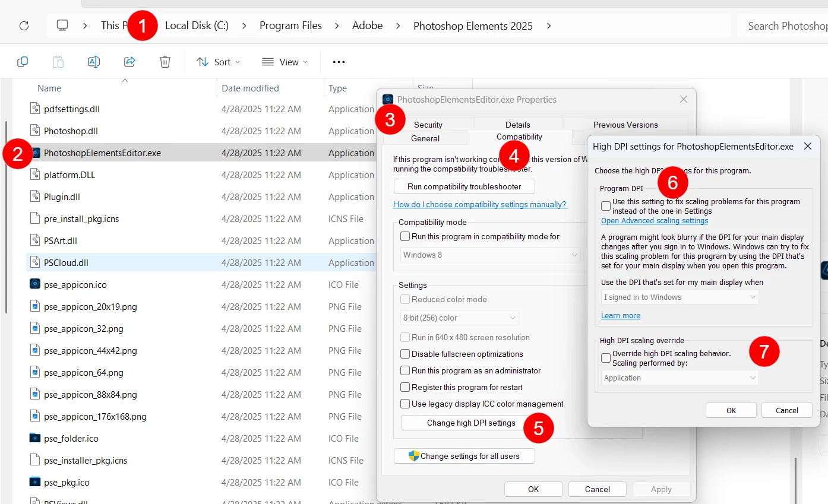Check Run this program as an administrator
The image size is (828, 504).
tap(405, 370)
